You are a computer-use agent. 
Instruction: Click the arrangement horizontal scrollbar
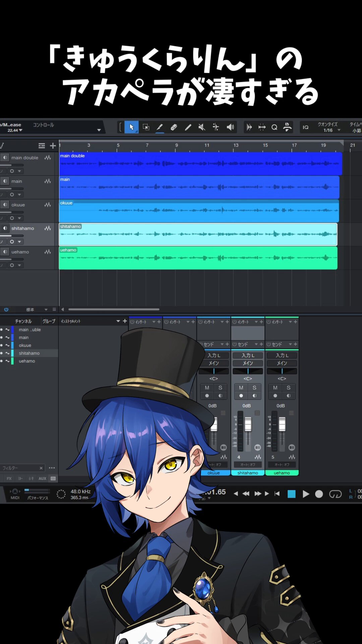tap(114, 309)
